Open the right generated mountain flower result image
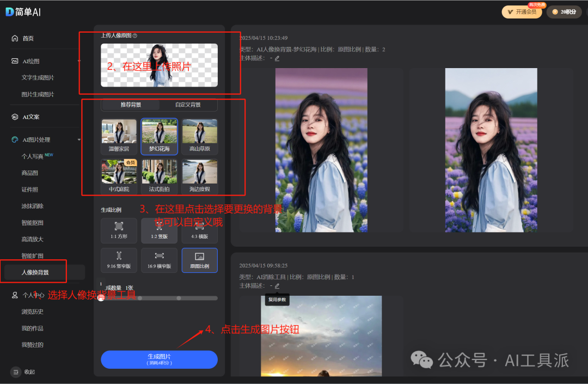This screenshot has width=588, height=384. (491, 150)
